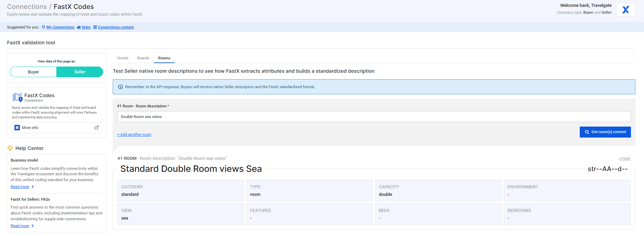Open the Boards tab
Image resolution: width=644 pixels, height=236 pixels.
pyautogui.click(x=143, y=58)
